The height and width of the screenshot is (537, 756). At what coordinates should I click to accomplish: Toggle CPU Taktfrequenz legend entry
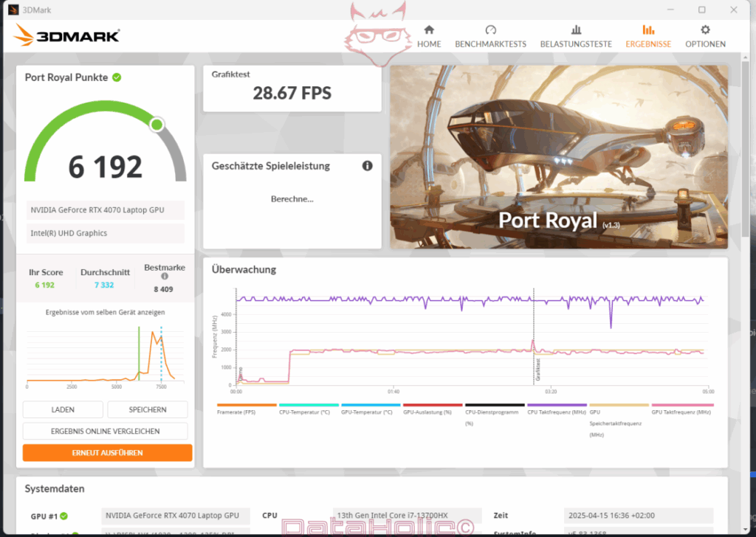tap(557, 409)
